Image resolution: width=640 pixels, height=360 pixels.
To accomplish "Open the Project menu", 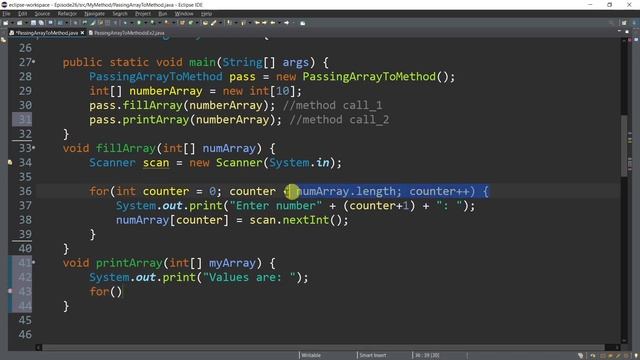I will click(143, 14).
